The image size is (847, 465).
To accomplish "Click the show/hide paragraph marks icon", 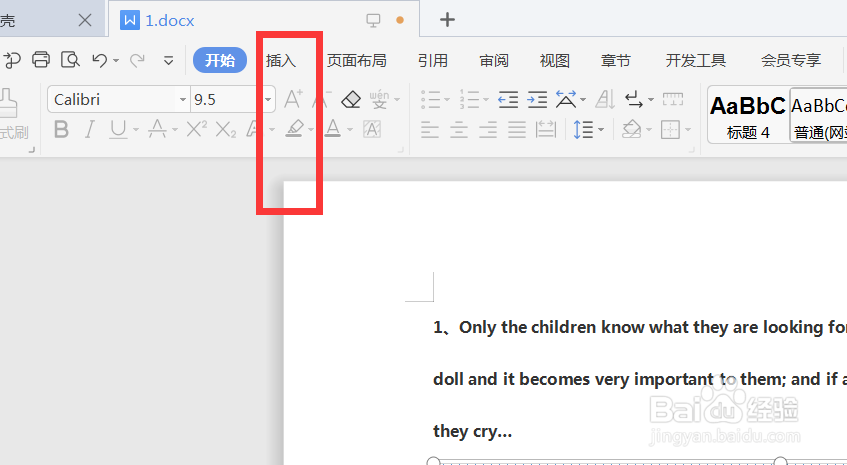I will [634, 99].
